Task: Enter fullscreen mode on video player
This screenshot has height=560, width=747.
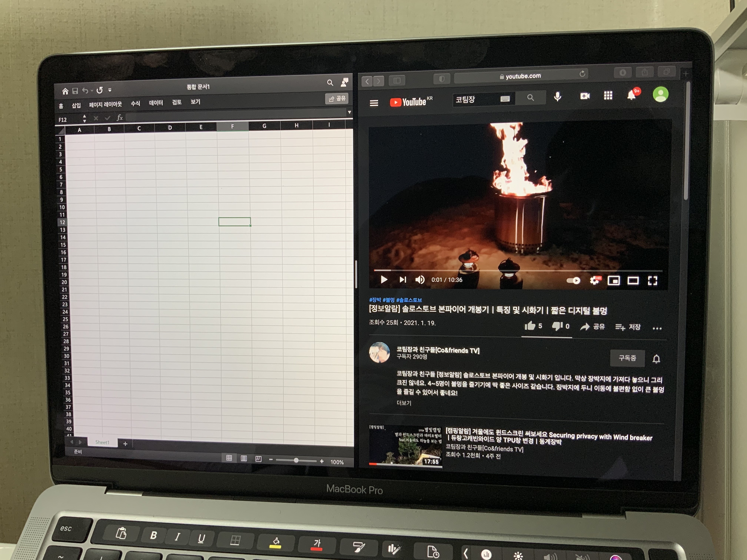Action: pos(652,281)
